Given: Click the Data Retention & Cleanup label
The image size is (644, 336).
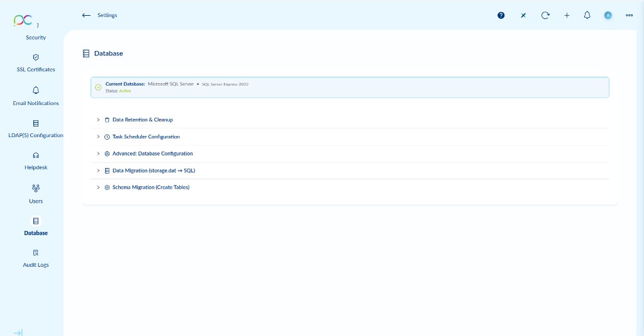Looking at the screenshot, I should point(143,120).
